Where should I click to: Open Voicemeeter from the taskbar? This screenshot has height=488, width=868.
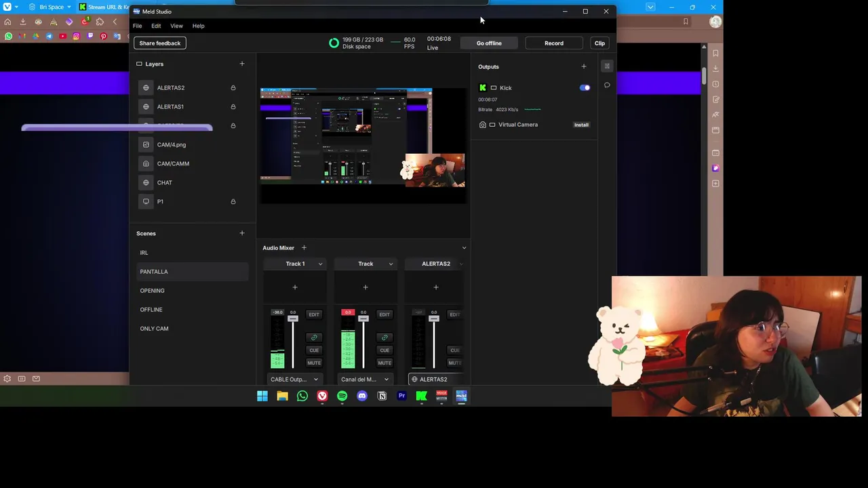pyautogui.click(x=441, y=396)
